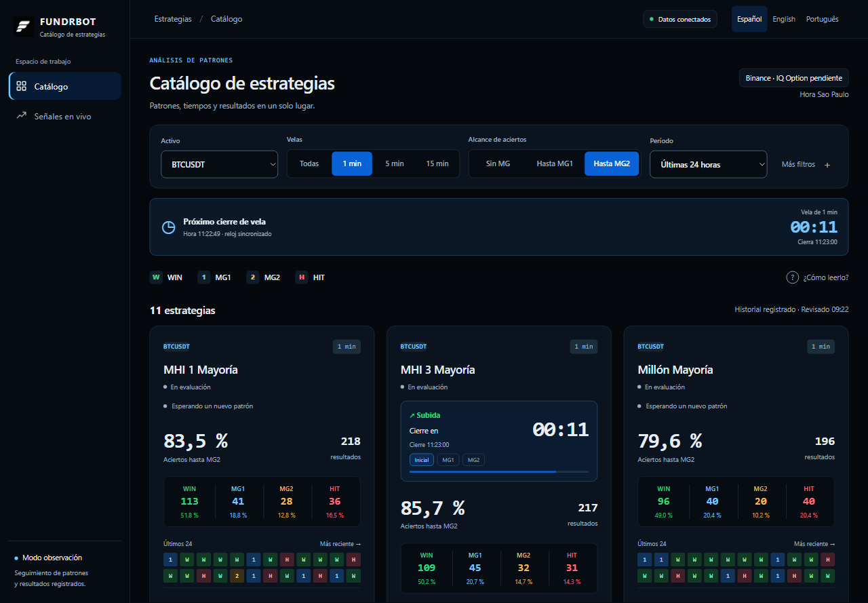The width and height of the screenshot is (868, 603).
Task: Click 83,5 % value in MHI 1 Mayoría
Action: (x=196, y=441)
